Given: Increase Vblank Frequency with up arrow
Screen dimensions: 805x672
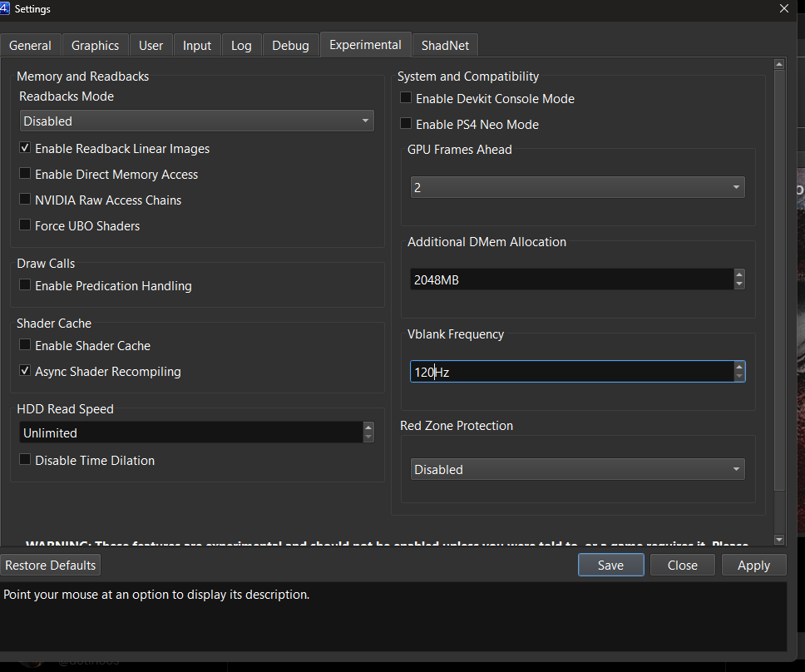Looking at the screenshot, I should pyautogui.click(x=739, y=367).
